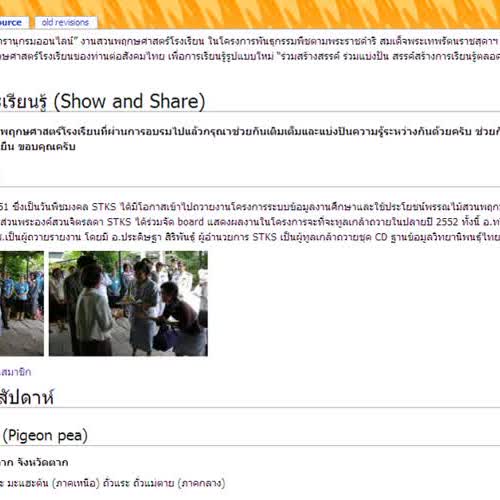The height and width of the screenshot is (500, 500).
Task: Click the line mentioning STKS board and 2552
Action: click(x=250, y=222)
